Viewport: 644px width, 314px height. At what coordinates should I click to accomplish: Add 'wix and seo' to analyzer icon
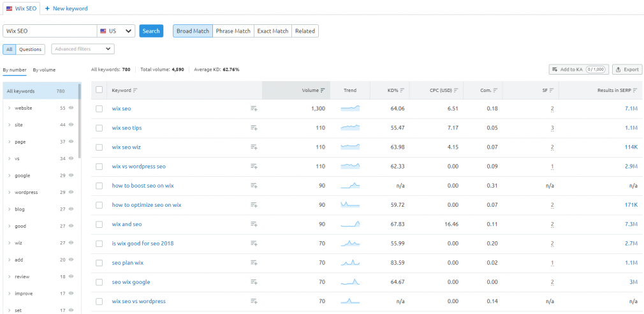254,225
